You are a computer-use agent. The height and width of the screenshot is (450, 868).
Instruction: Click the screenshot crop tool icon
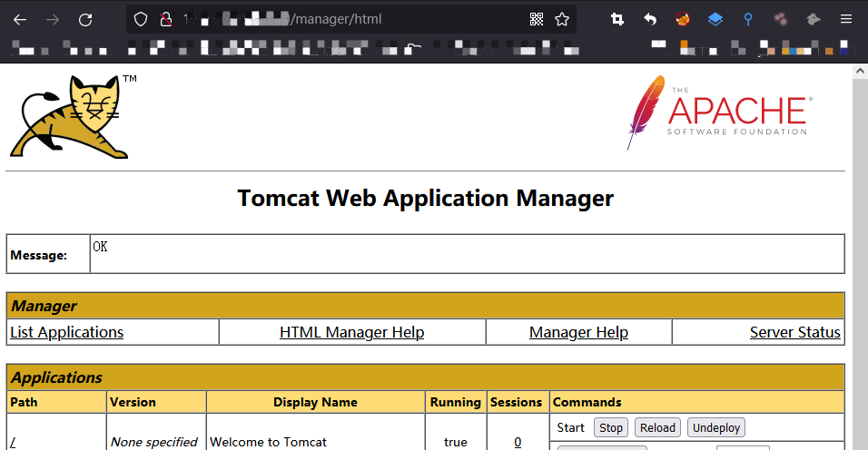617,19
